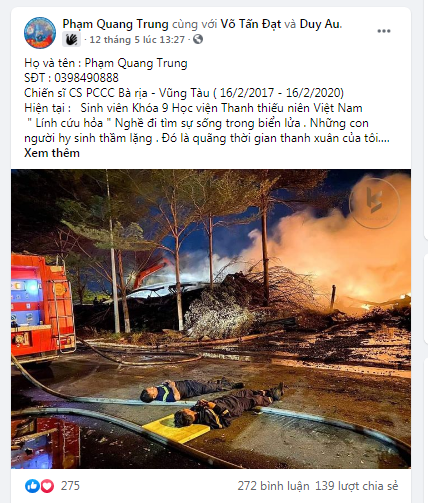Open the firefighters photo in viewer

(211, 319)
